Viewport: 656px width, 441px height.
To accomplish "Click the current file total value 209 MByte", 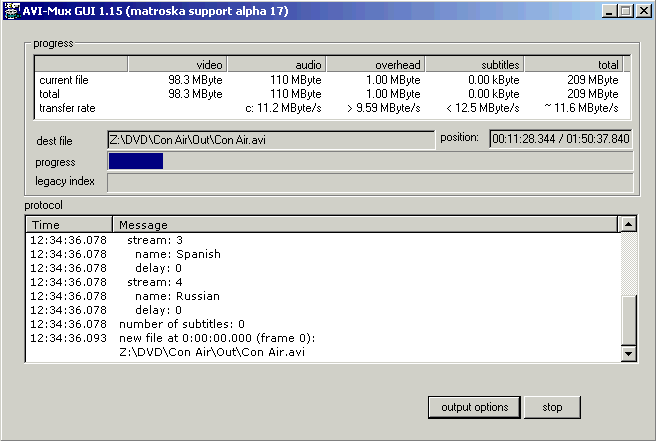I will [x=592, y=80].
